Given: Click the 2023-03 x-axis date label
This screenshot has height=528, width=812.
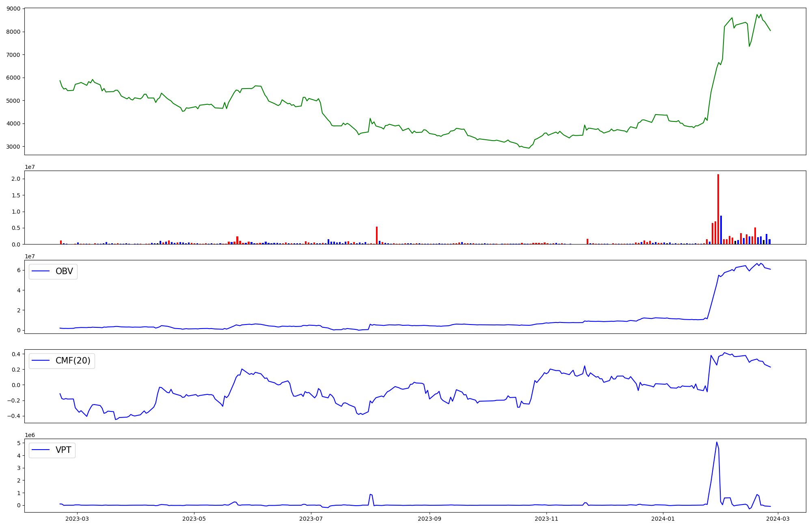Looking at the screenshot, I should [x=77, y=519].
